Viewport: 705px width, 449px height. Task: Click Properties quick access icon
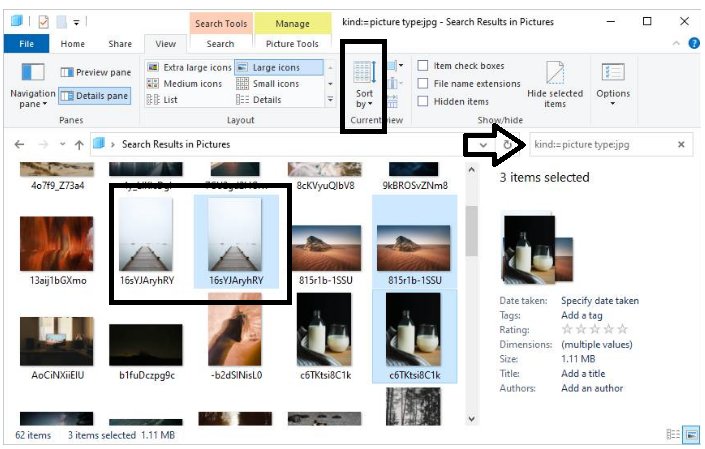(44, 22)
